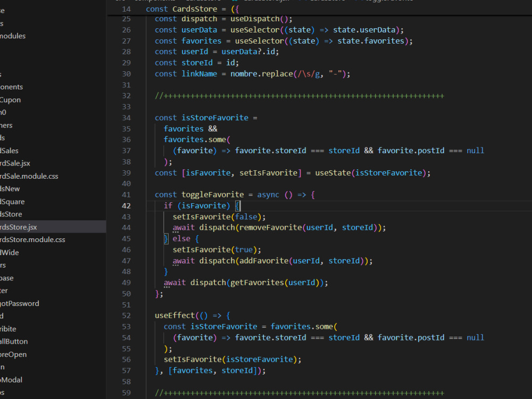
Task: Click 'else' keyword on line 45
Action: [x=181, y=238]
